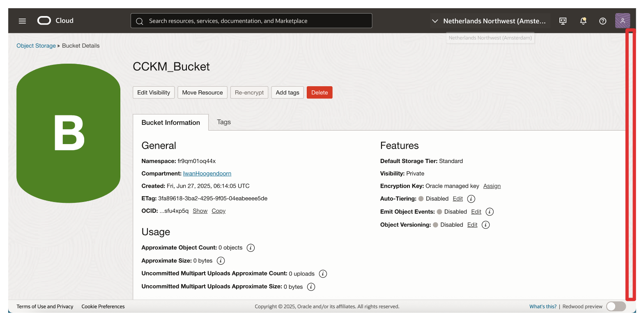Click the Oracle Cloud logo

[x=55, y=21]
